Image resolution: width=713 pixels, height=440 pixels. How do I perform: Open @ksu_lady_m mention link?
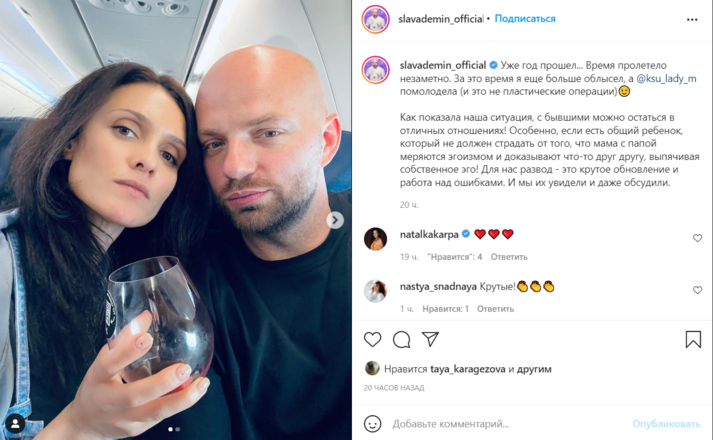(x=666, y=79)
